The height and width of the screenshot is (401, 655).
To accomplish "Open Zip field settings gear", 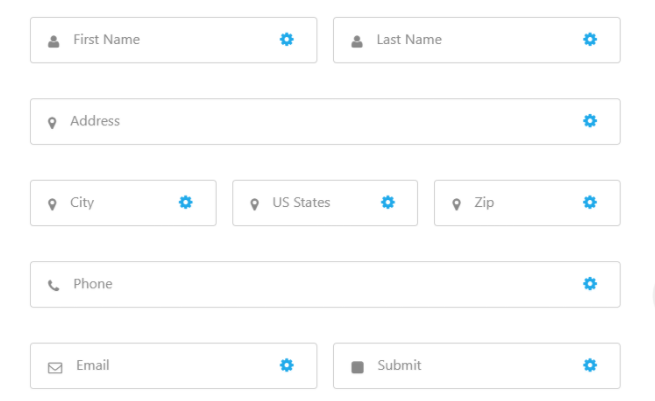I will [590, 202].
